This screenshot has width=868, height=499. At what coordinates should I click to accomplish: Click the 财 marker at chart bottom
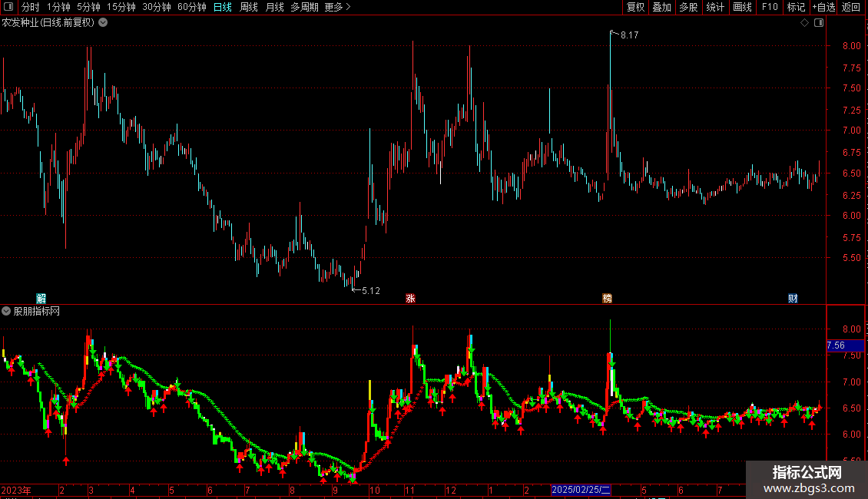793,298
